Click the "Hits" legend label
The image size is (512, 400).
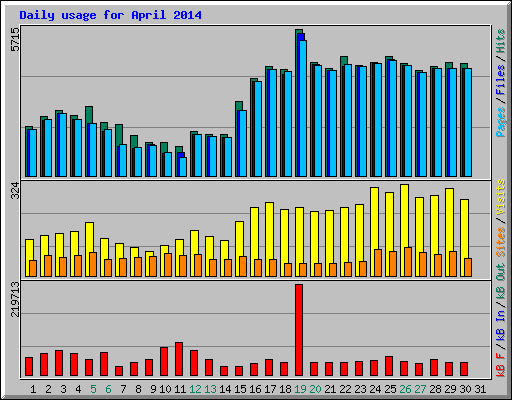pos(500,41)
